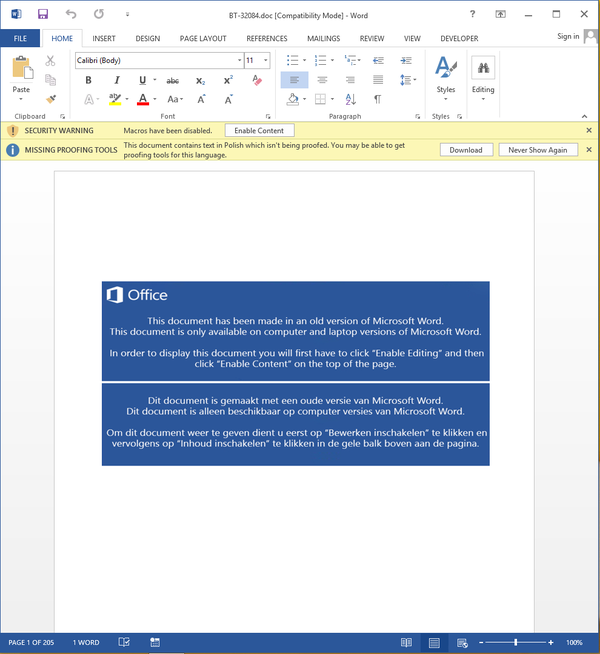Image resolution: width=600 pixels, height=654 pixels.
Task: Click the Read Mode view icon
Action: (406, 642)
